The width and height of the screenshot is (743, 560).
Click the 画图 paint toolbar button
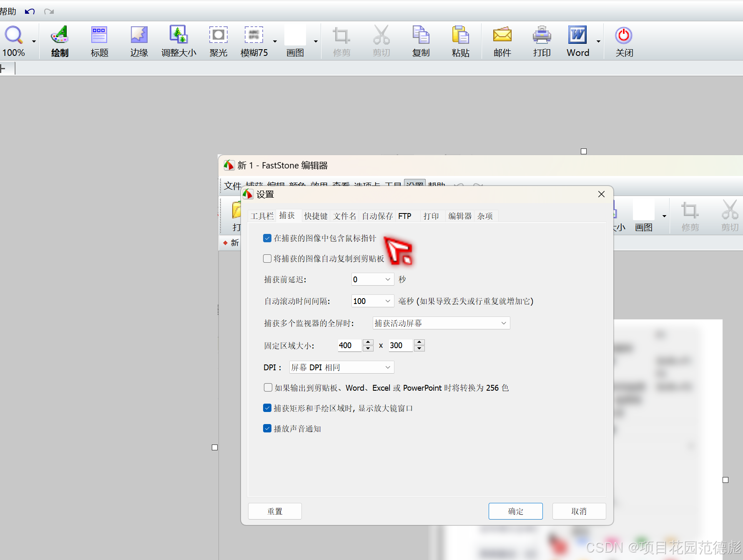[295, 41]
